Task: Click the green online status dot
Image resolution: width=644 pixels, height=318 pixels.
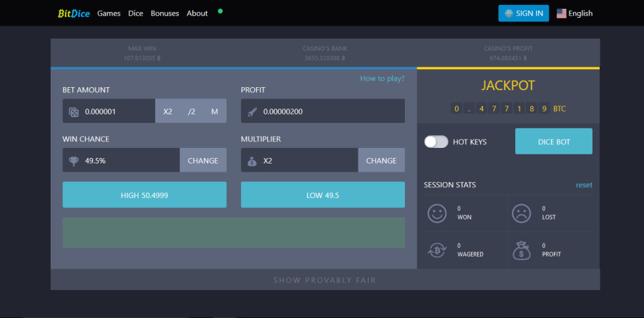Action: pos(220,11)
